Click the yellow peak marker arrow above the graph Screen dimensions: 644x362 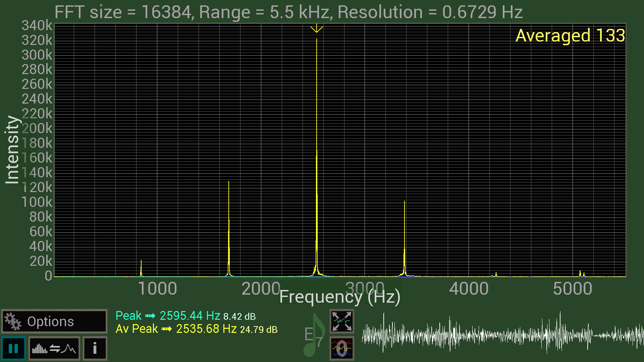316,29
